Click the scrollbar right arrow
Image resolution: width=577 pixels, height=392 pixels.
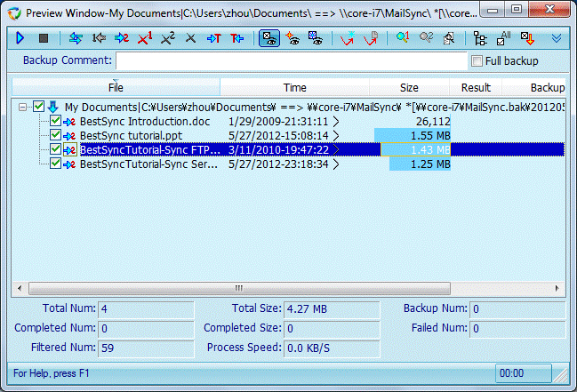[557, 288]
